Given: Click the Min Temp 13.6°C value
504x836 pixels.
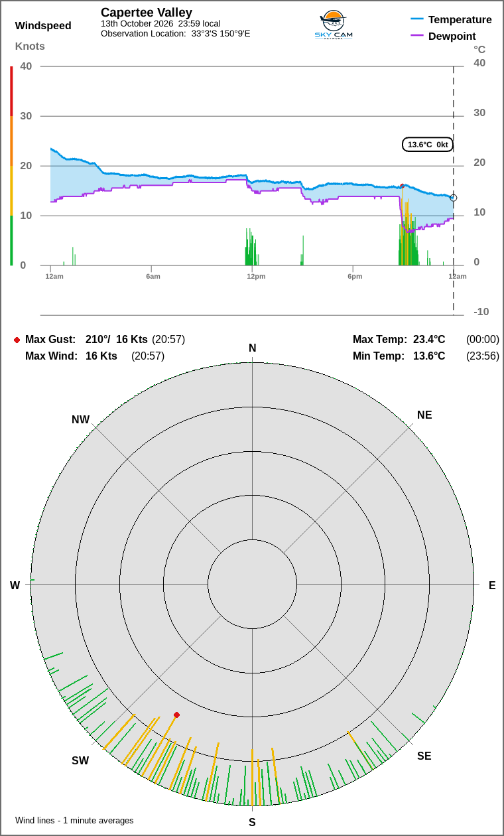Looking at the screenshot, I should [429, 356].
